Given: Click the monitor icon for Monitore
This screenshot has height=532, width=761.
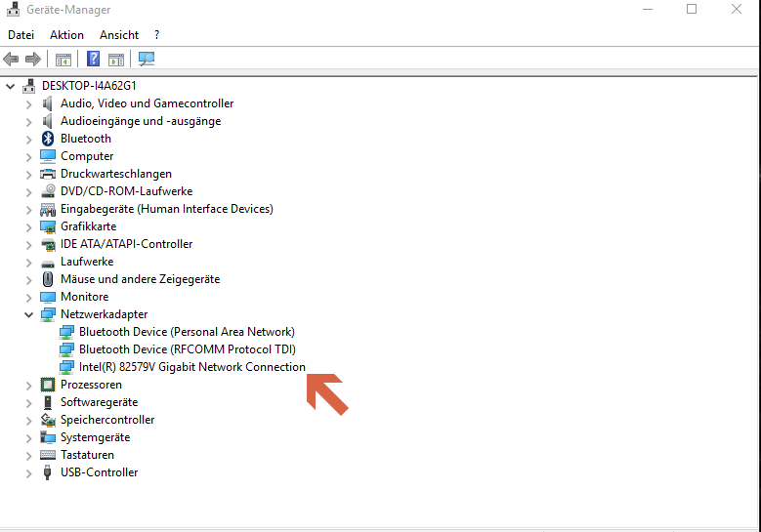Looking at the screenshot, I should point(48,297).
